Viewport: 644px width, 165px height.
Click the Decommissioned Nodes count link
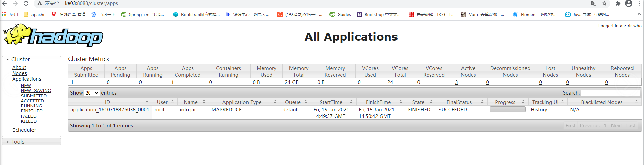coord(487,82)
